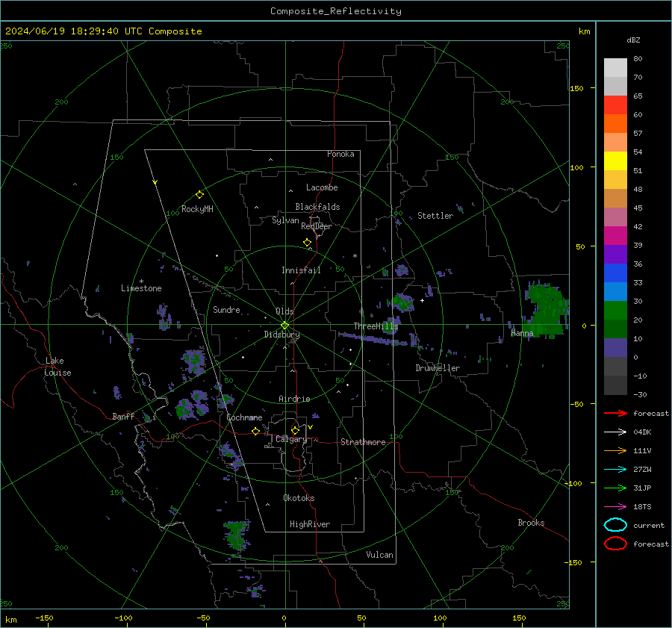Screen dimensions: 672x628
Task: Click the Ponoka city label
Action: pos(340,154)
